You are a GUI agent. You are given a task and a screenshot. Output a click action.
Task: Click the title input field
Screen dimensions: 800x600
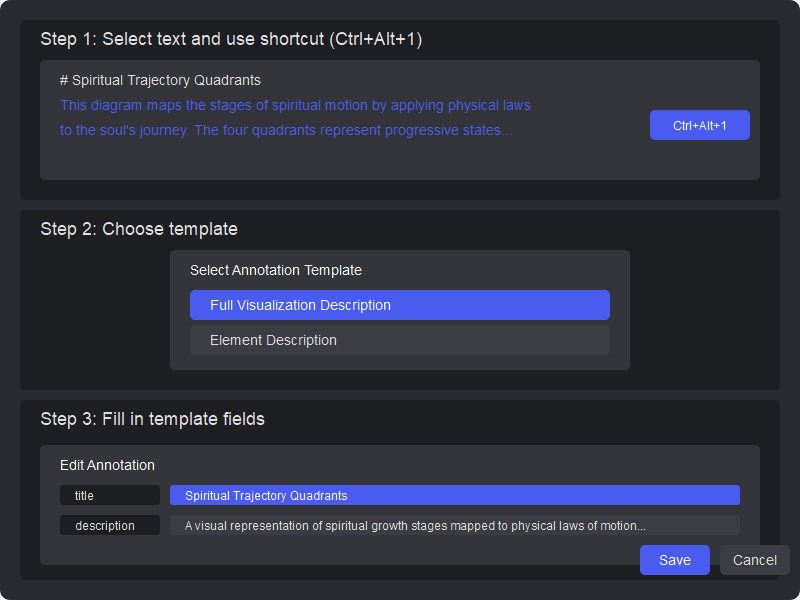(x=455, y=495)
